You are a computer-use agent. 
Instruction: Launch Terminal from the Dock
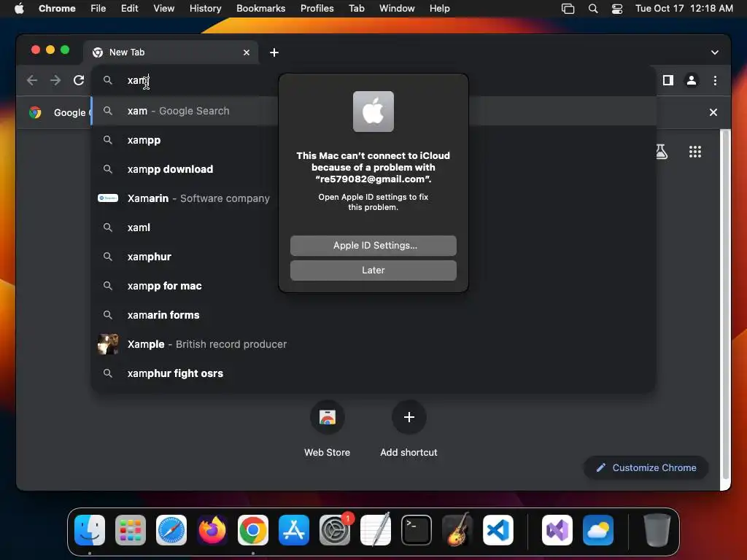[x=417, y=530]
